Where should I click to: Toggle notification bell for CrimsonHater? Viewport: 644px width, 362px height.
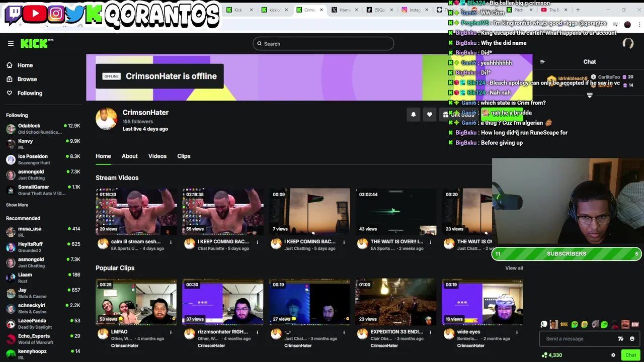[414, 115]
